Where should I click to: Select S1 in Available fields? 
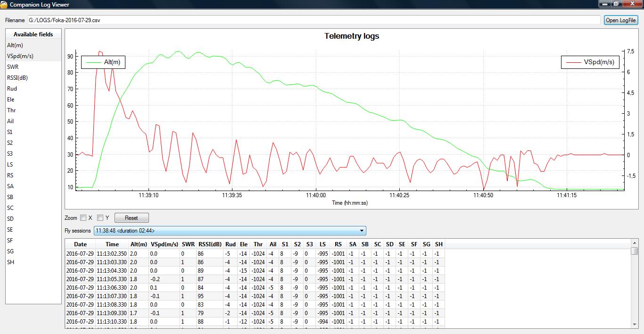point(33,132)
